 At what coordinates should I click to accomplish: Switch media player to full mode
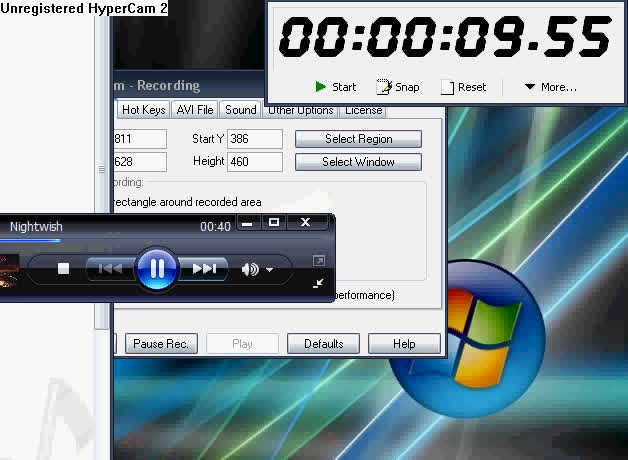319,261
